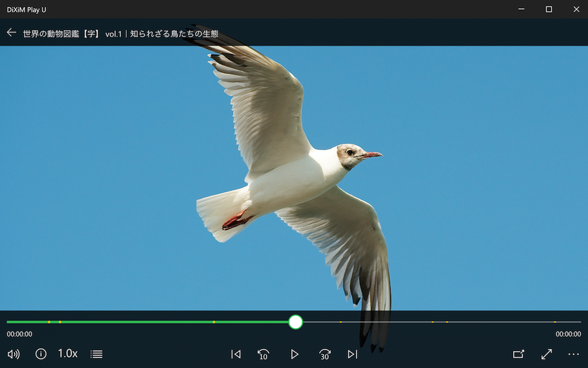588x368 pixels.
Task: Click the elapsed time 00:00:00 under the seek bar start
Action: (x=20, y=334)
